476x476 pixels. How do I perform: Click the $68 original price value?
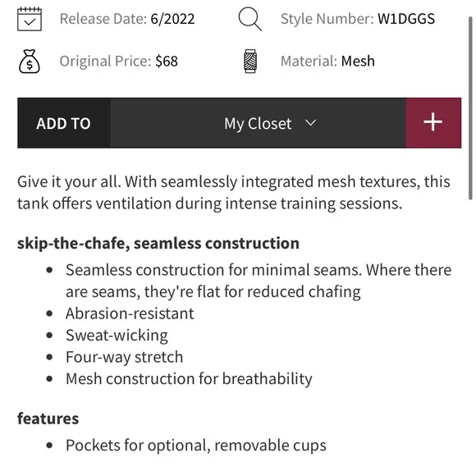point(167,62)
